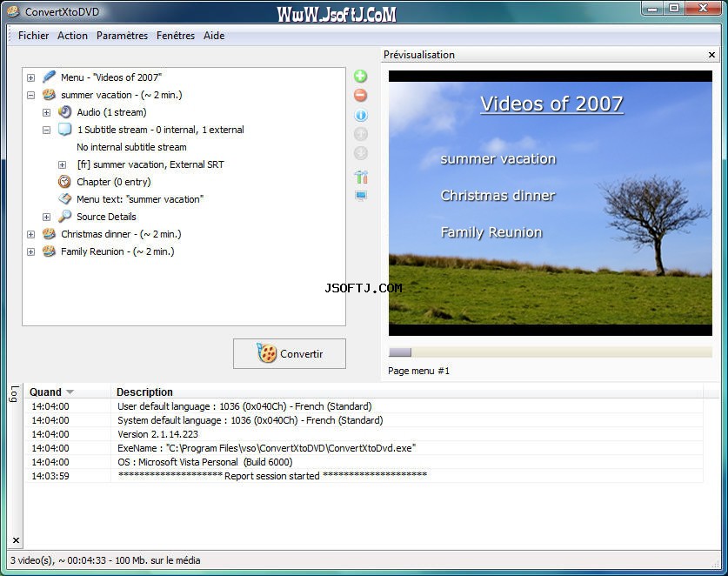Open the settings tools icon
The height and width of the screenshot is (576, 728).
coord(361,177)
